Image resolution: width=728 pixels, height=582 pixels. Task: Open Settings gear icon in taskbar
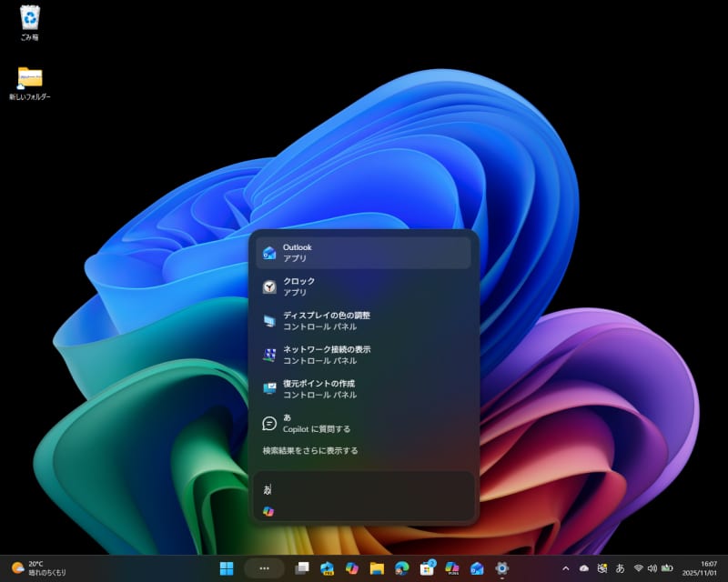point(501,568)
